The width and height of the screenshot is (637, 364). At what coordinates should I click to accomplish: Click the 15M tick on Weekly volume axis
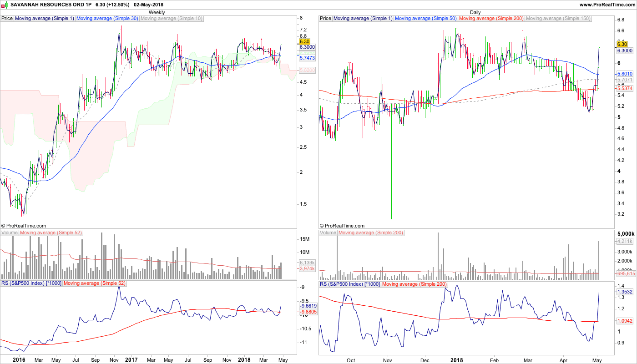305,239
